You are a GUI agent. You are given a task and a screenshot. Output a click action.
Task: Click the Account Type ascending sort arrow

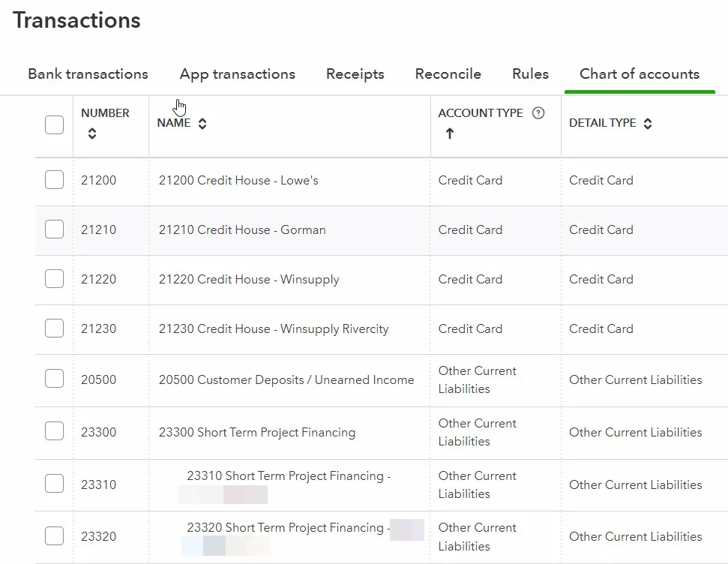450,133
